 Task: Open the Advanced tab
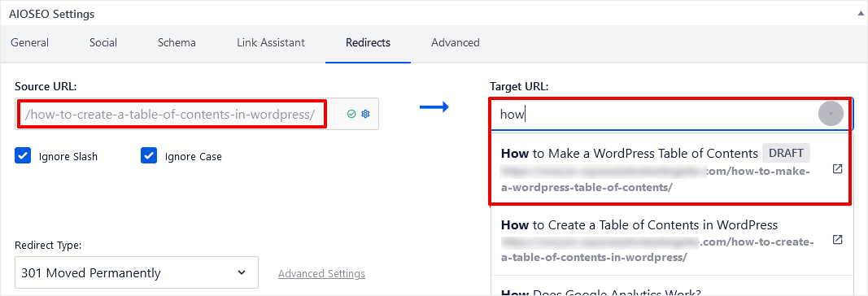[456, 42]
